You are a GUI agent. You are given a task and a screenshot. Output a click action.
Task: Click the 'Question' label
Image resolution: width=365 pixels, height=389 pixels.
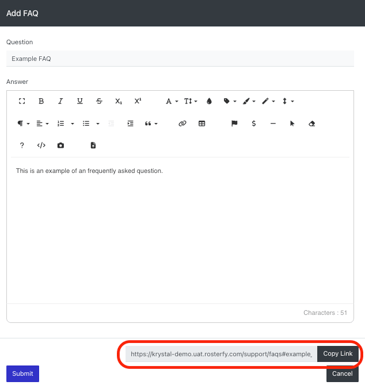20,42
